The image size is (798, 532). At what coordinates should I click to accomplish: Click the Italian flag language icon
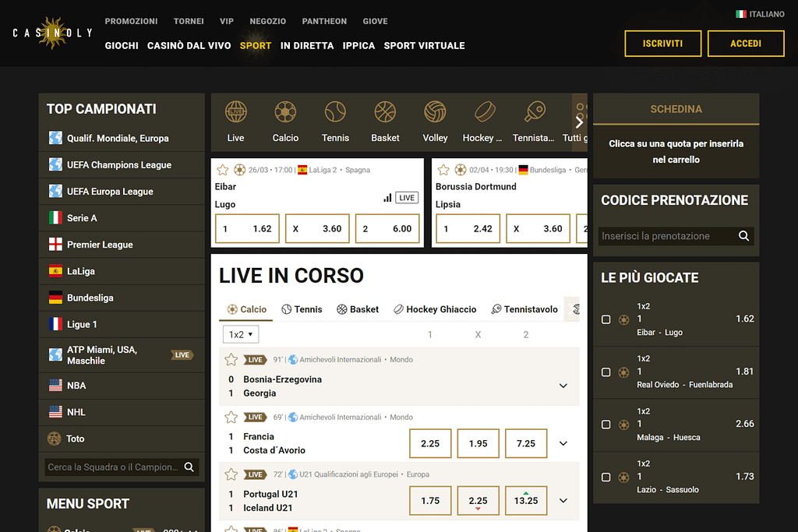741,14
